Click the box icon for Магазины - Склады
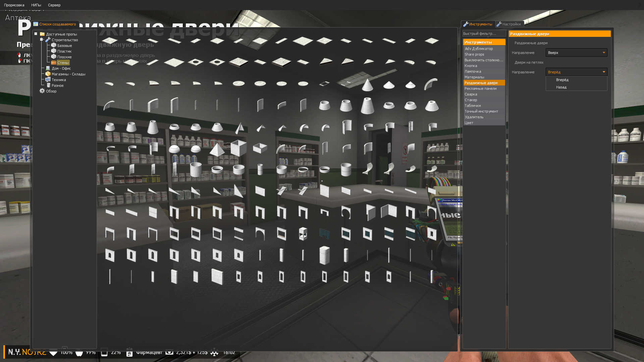This screenshot has height=362, width=644. click(48, 74)
